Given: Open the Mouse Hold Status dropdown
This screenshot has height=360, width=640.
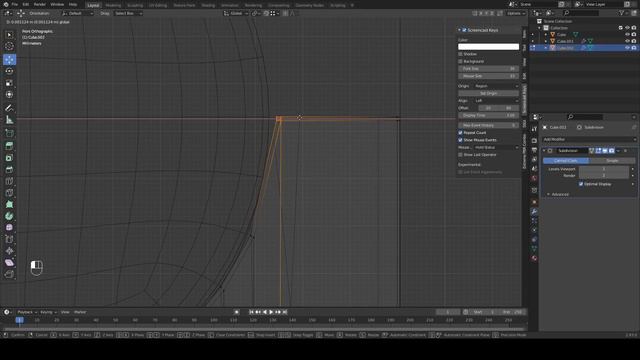Looking at the screenshot, I should [497, 147].
